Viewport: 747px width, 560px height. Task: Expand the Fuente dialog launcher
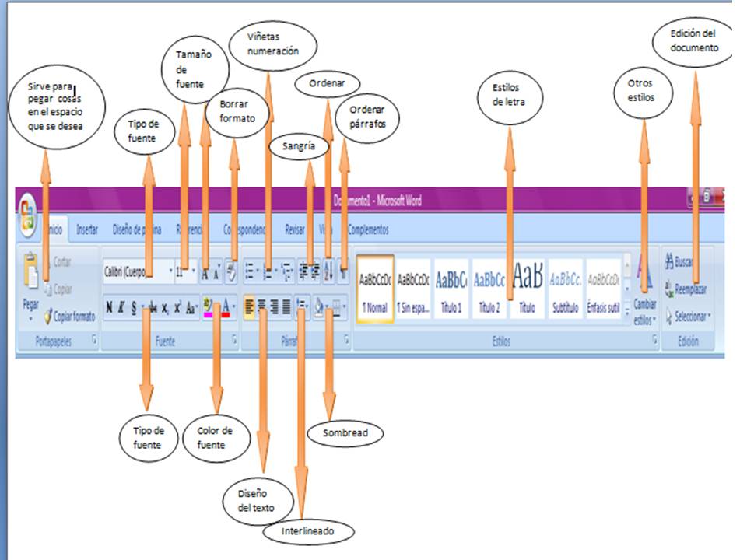234,340
